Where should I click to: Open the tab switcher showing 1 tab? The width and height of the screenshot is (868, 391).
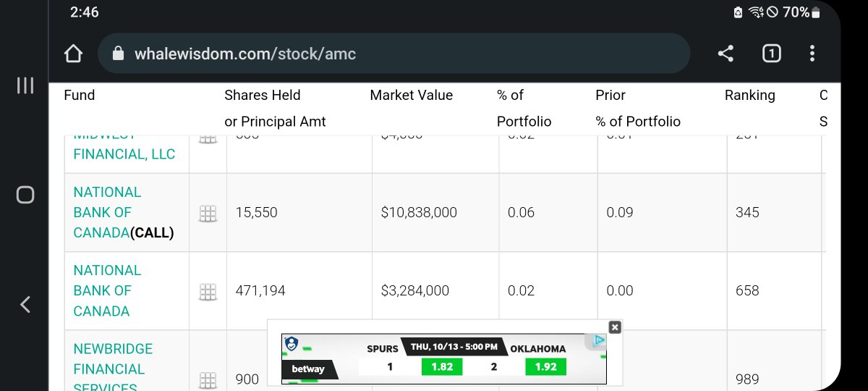(772, 54)
